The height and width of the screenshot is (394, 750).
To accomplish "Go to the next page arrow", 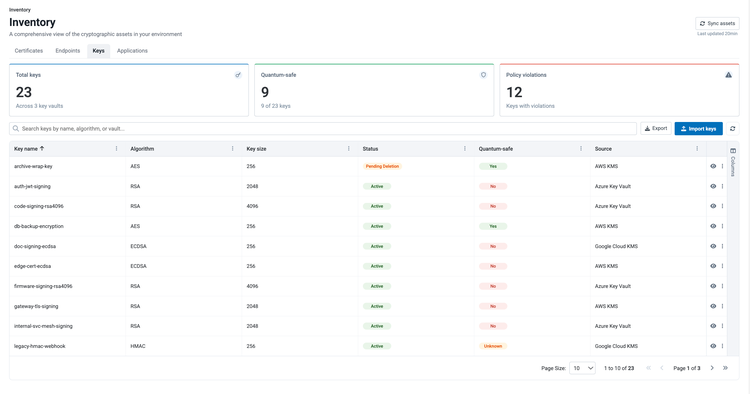I will click(712, 368).
